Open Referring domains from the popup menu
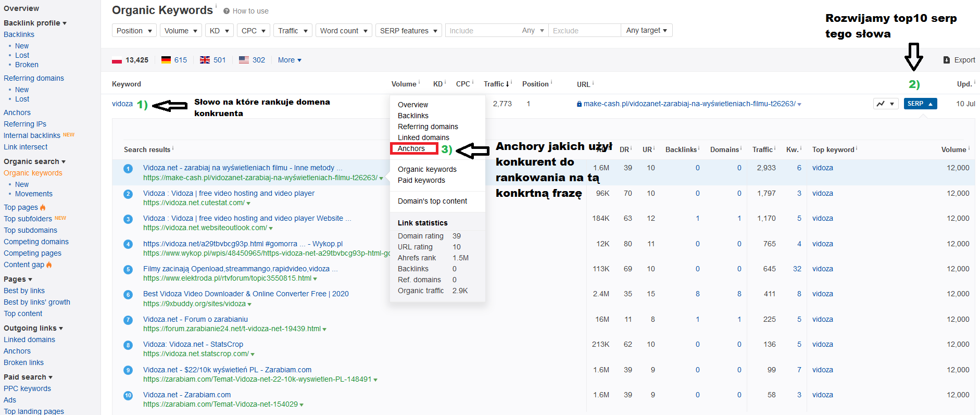980x415 pixels. coord(428,127)
